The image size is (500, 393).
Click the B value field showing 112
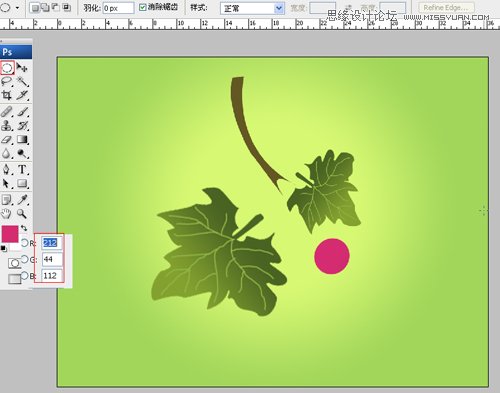[52, 276]
